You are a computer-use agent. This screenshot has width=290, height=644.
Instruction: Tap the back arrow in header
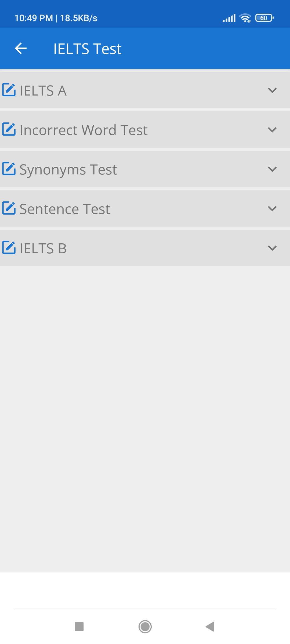pyautogui.click(x=21, y=49)
